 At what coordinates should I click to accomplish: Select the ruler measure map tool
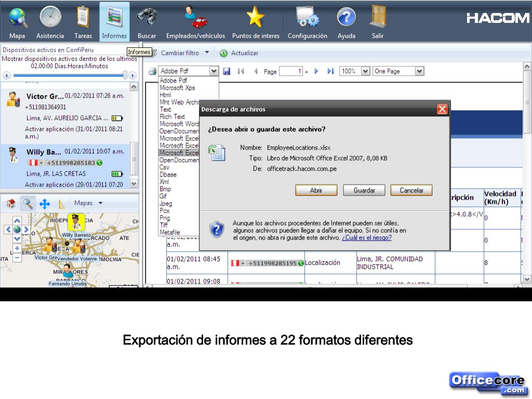click(61, 204)
